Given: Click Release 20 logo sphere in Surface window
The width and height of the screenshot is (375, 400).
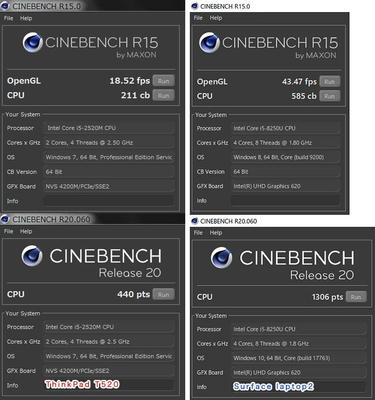Looking at the screenshot, I should 221,258.
